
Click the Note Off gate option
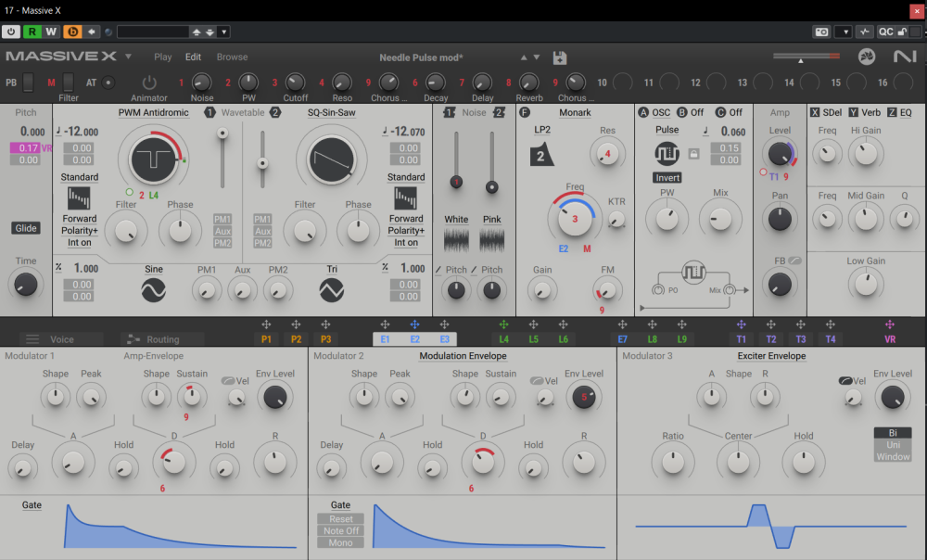(340, 530)
